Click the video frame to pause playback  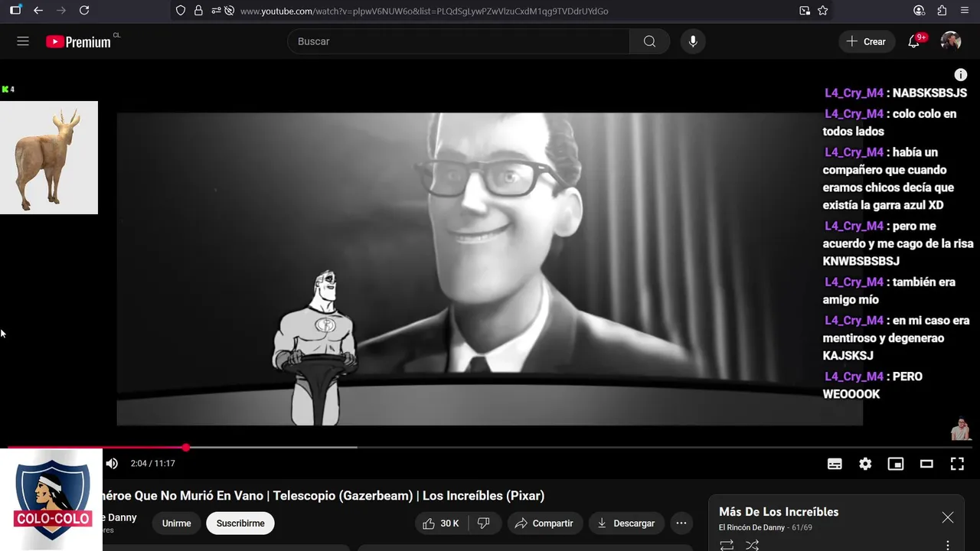(490, 268)
